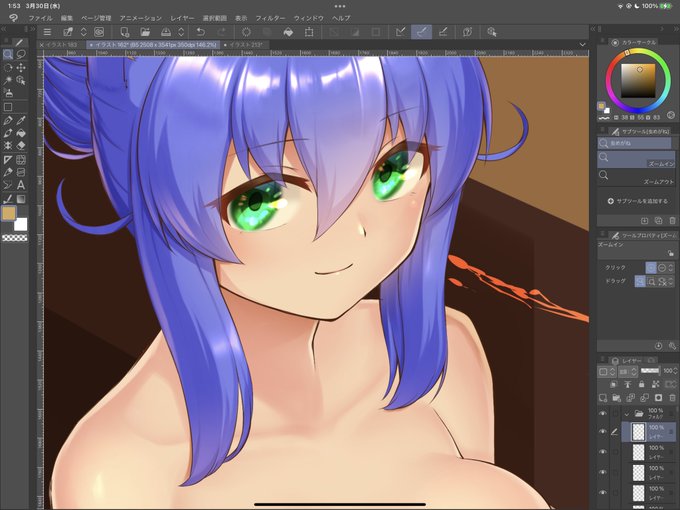The height and width of the screenshot is (510, 680).
Task: Click the Open folder icon in command bar
Action: [x=145, y=32]
